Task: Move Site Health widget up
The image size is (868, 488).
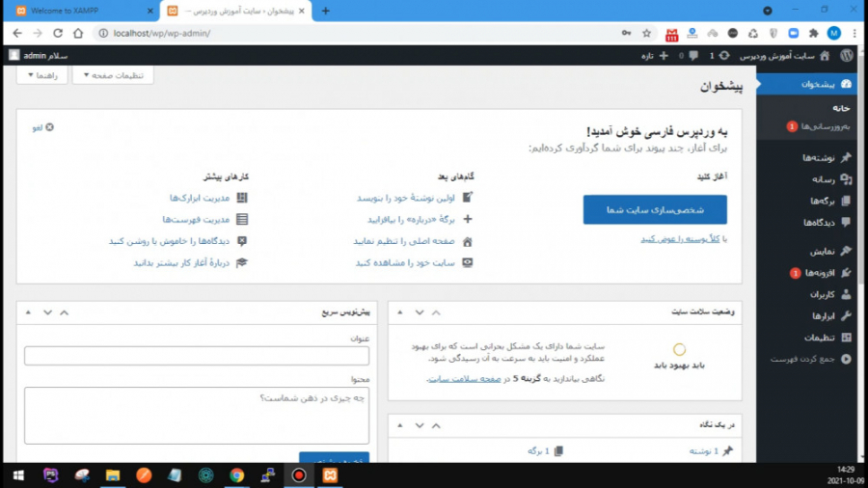Action: pyautogui.click(x=436, y=312)
